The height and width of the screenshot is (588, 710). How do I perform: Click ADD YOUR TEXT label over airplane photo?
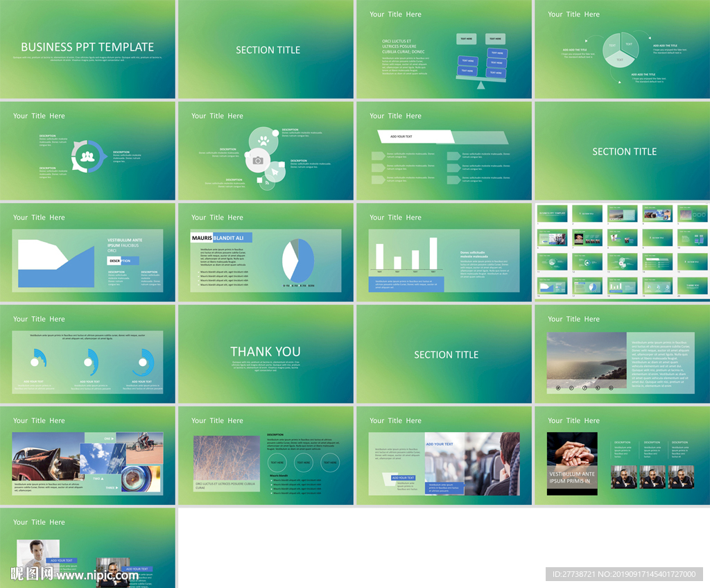coord(439,444)
